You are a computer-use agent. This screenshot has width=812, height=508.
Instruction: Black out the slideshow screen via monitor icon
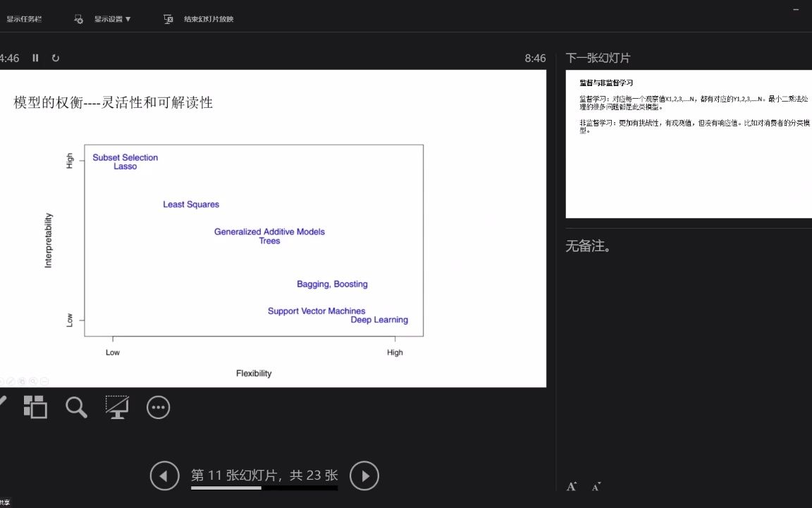click(117, 407)
